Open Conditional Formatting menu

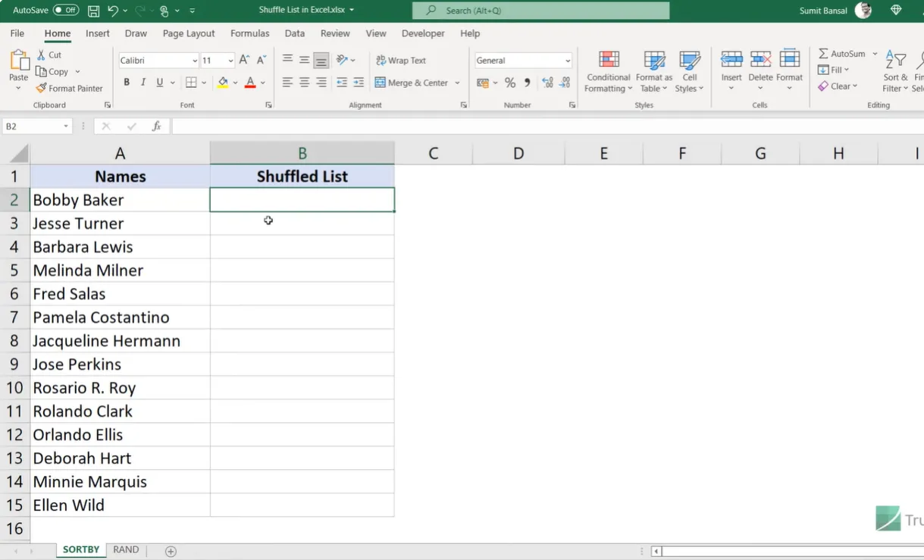(x=608, y=74)
